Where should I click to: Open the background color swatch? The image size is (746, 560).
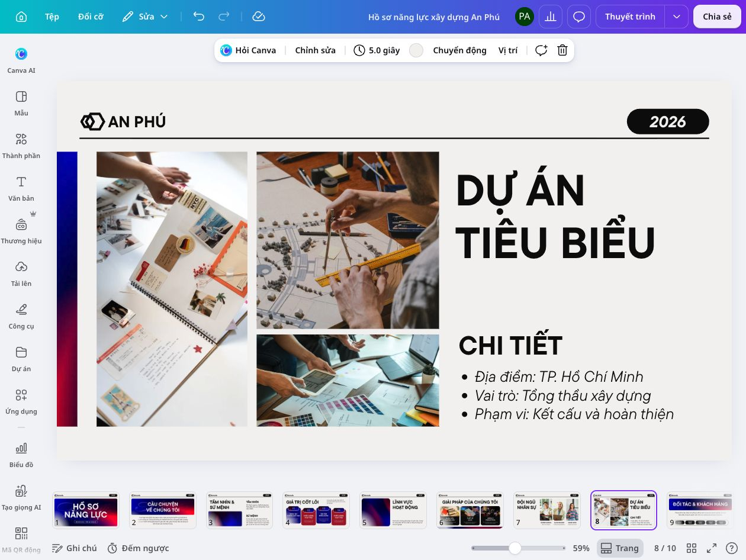tap(416, 50)
